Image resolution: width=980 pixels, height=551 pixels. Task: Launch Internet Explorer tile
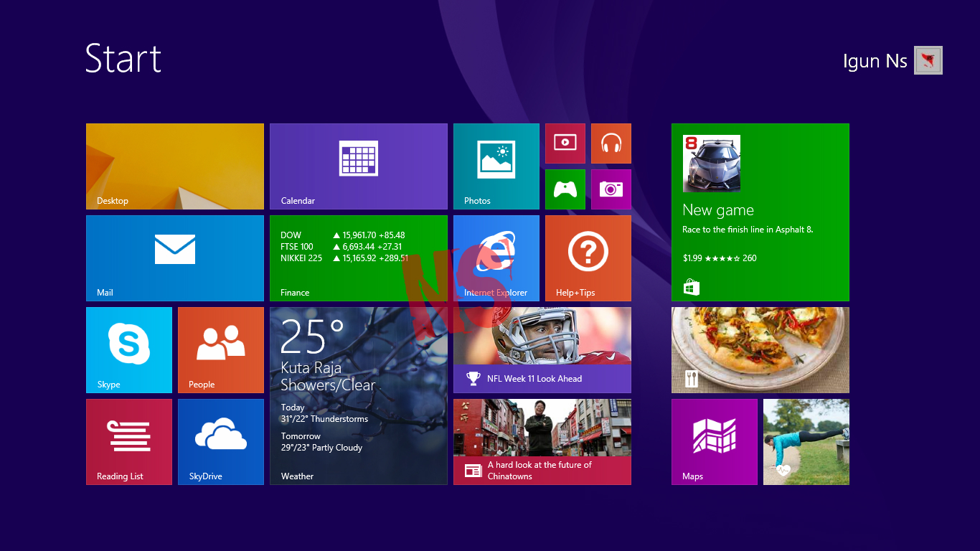[496, 258]
